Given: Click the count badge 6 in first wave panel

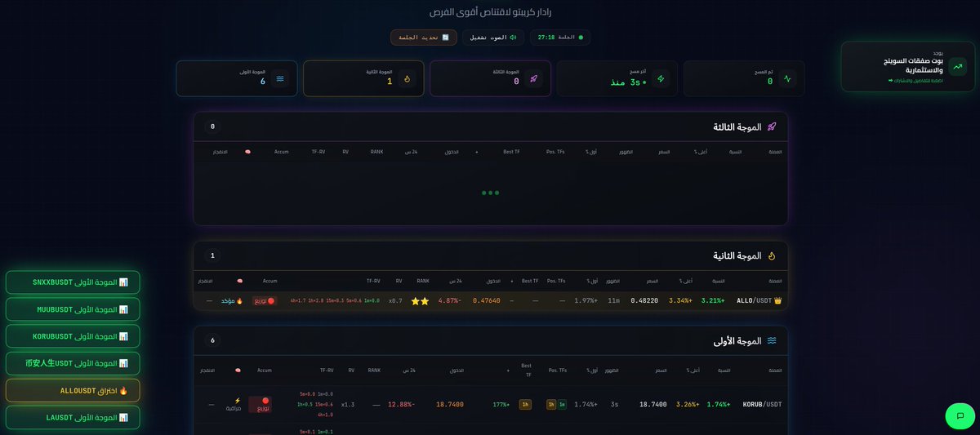Looking at the screenshot, I should tap(213, 340).
